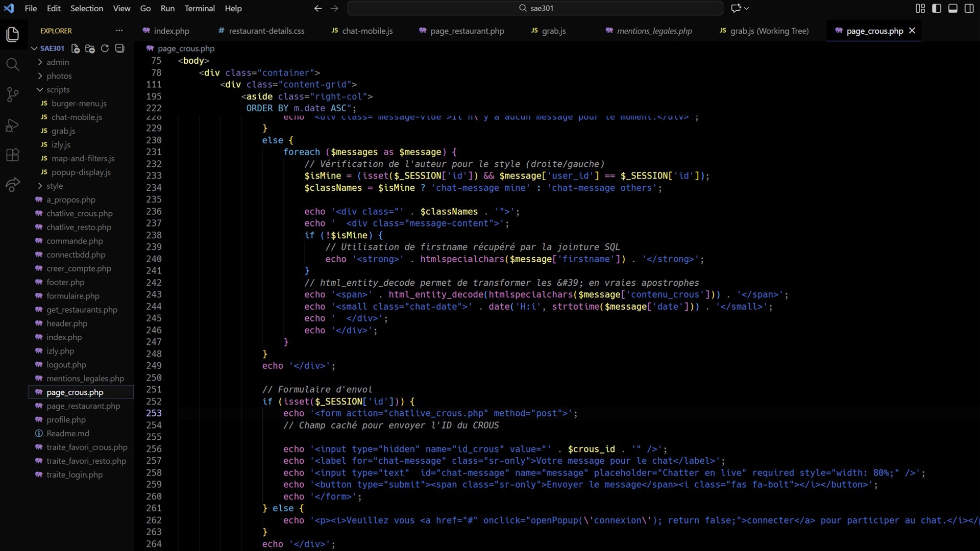Screen dimensions: 980x551
Task: Switch to the restaurant-details.css tab
Action: pos(261,31)
